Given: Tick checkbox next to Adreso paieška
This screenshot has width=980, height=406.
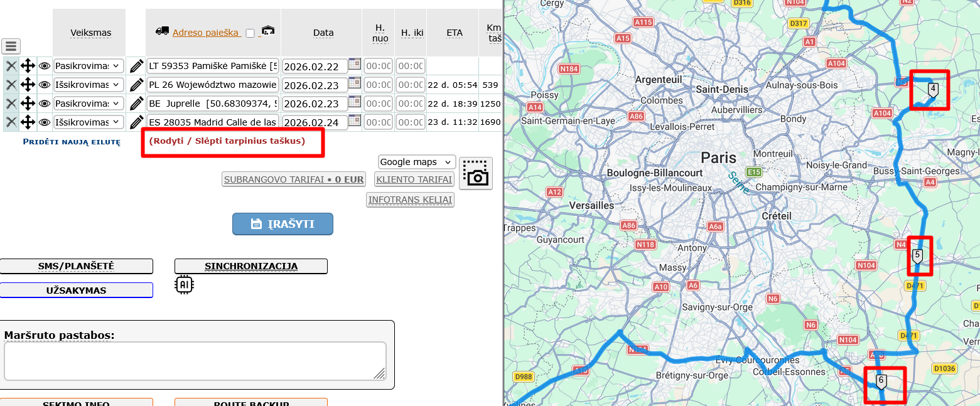Looking at the screenshot, I should [250, 33].
